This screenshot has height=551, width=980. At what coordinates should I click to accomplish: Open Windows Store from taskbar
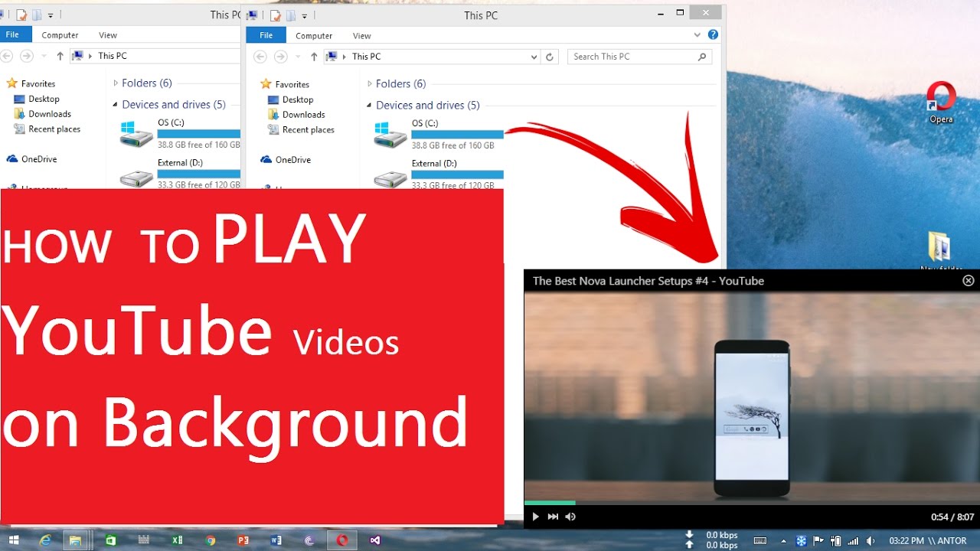click(x=111, y=540)
